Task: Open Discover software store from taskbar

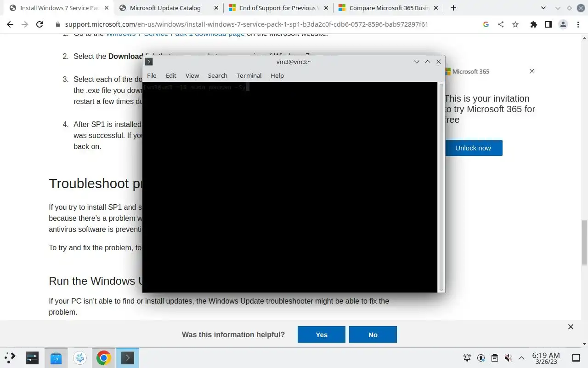Action: click(x=56, y=357)
